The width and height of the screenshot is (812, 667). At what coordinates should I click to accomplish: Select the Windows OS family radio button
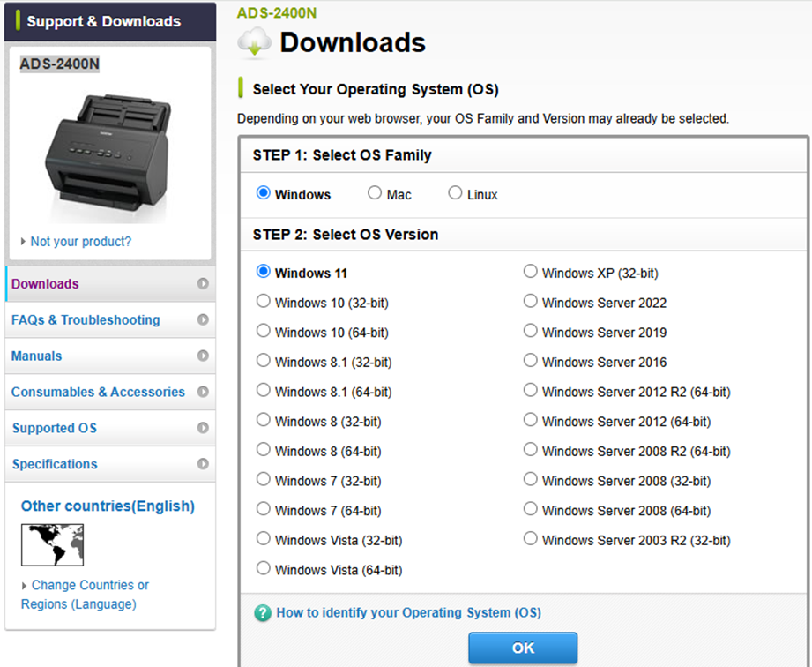[x=263, y=193]
